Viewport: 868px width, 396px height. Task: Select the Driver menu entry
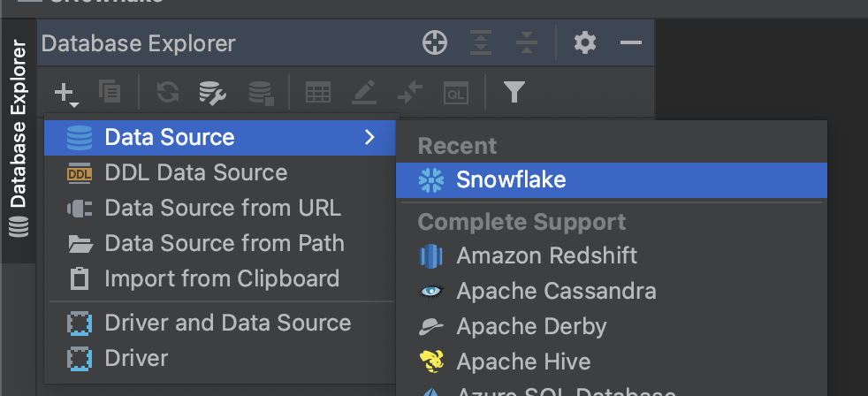coord(220,358)
